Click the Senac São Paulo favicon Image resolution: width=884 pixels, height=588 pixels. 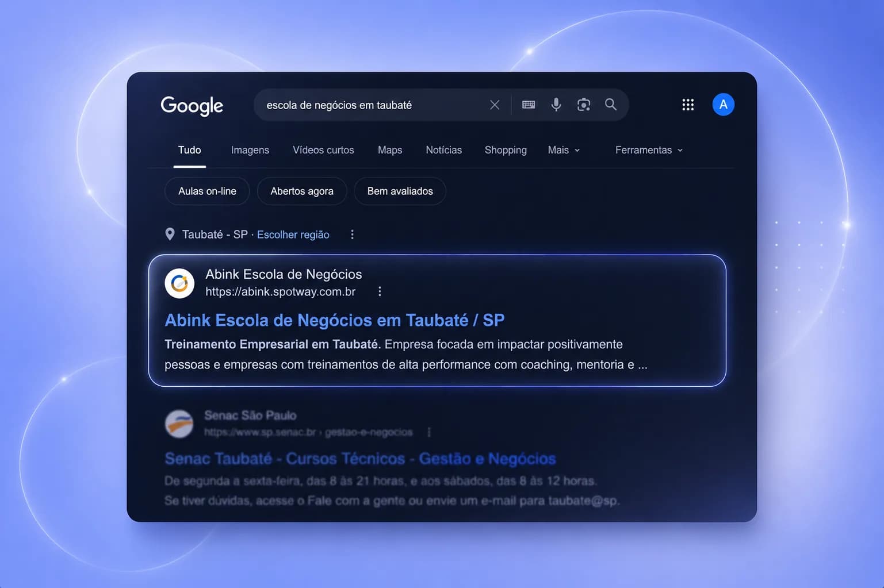pos(179,424)
